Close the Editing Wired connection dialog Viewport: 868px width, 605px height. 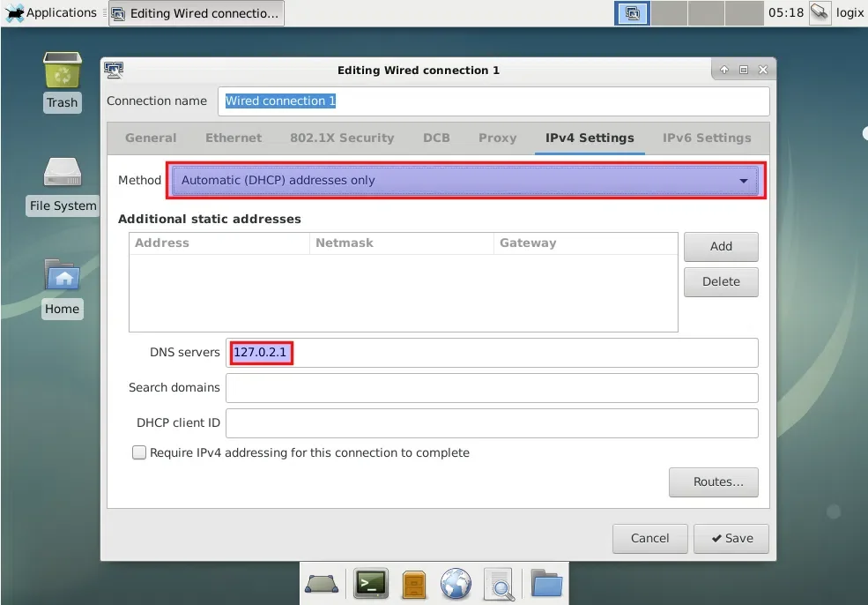(763, 70)
